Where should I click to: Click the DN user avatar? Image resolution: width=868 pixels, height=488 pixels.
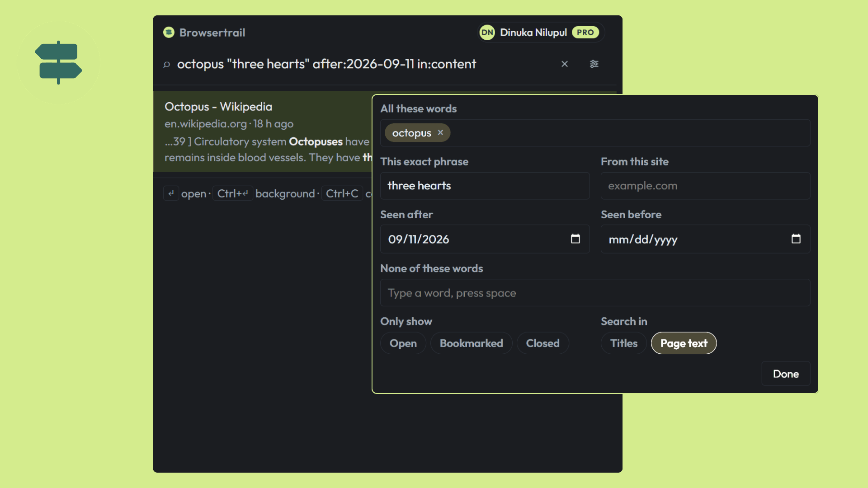coord(487,33)
